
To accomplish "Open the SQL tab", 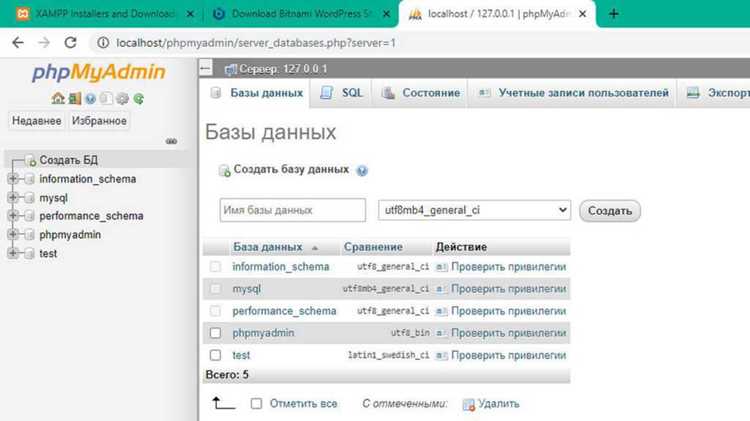I will point(342,93).
